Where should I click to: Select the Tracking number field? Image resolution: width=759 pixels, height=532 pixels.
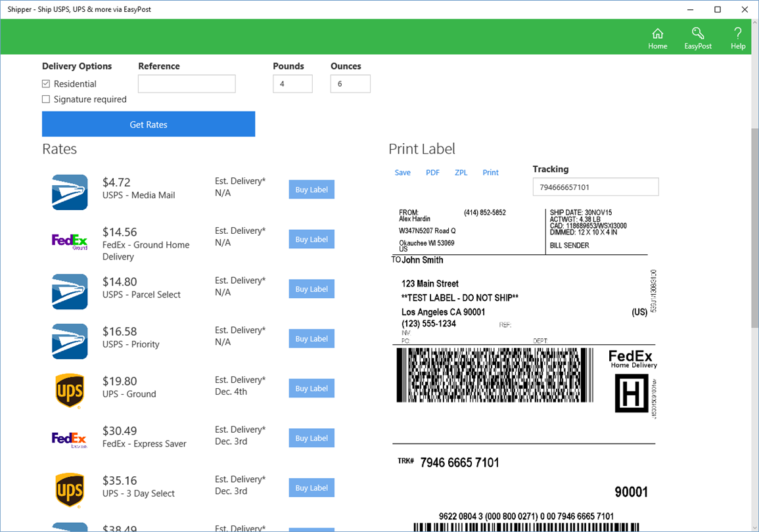pyautogui.click(x=595, y=187)
